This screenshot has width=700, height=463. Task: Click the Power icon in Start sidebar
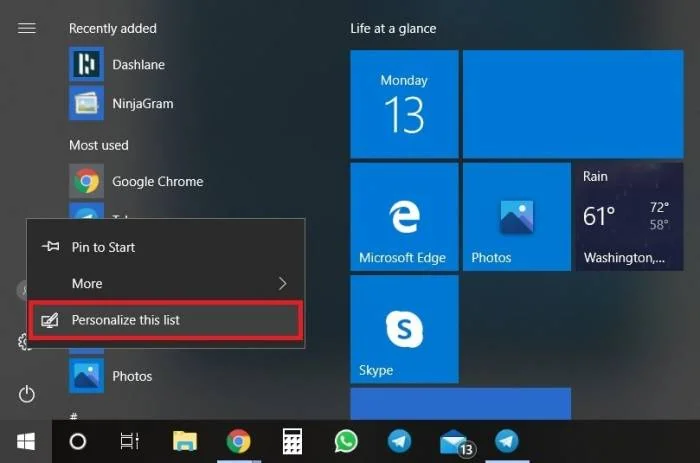point(27,394)
